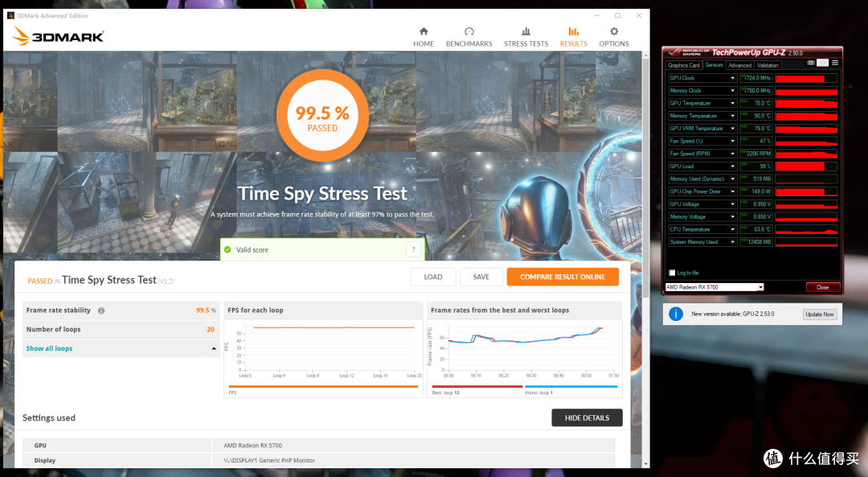
Task: Open the Fan Speed (%) dropdown
Action: (x=732, y=142)
